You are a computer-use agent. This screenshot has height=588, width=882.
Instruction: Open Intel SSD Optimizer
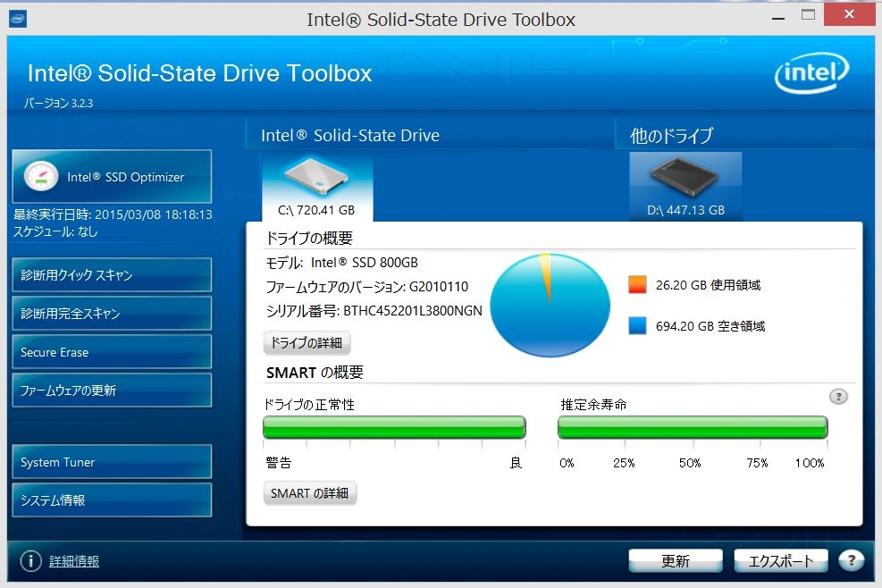(112, 177)
